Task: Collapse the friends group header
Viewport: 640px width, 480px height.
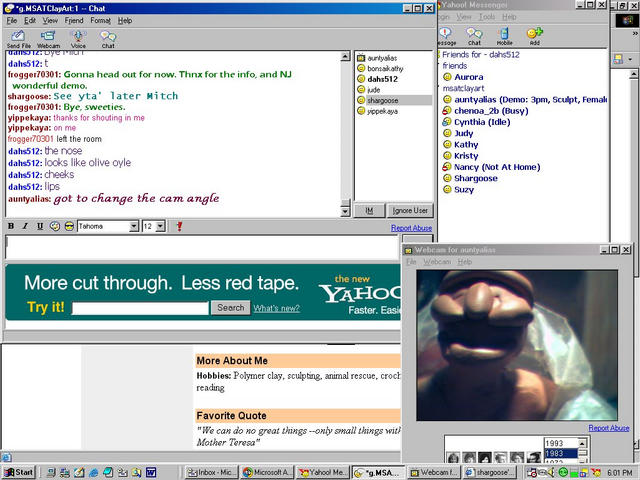Action: (454, 66)
